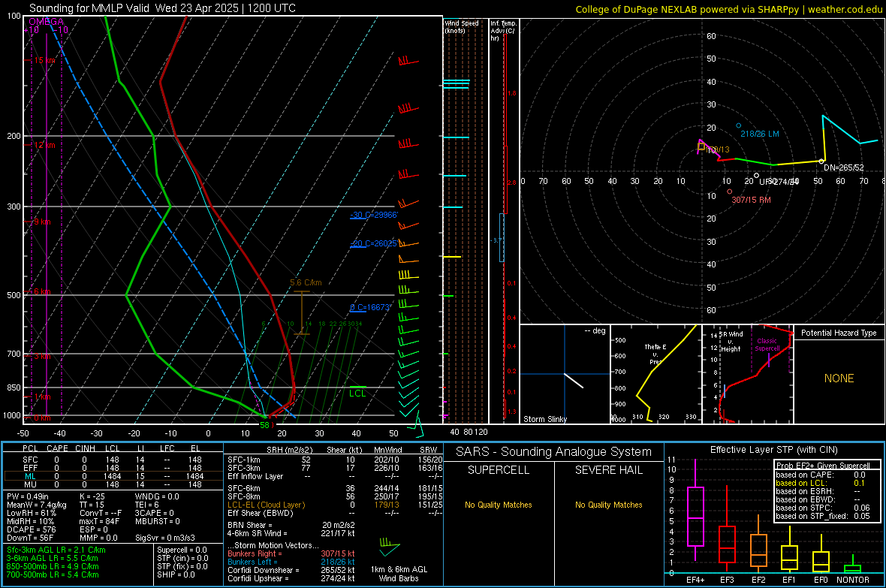Image resolution: width=886 pixels, height=588 pixels.
Task: Click the 850-500mb LR = 4.9 C/km line
Action: point(53,566)
